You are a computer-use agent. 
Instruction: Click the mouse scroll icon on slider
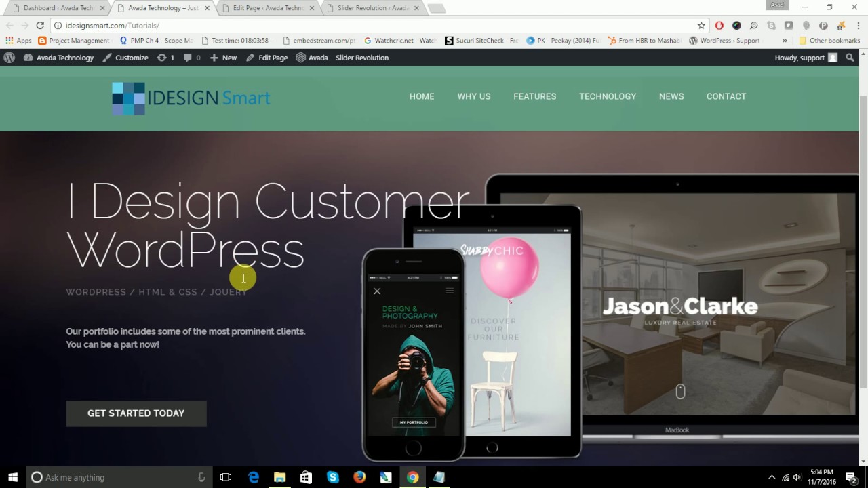[680, 391]
